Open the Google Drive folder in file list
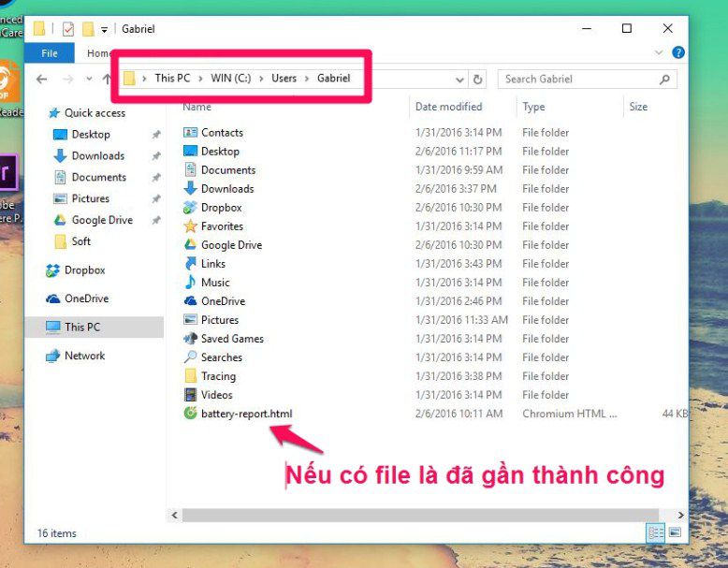 pos(231,245)
